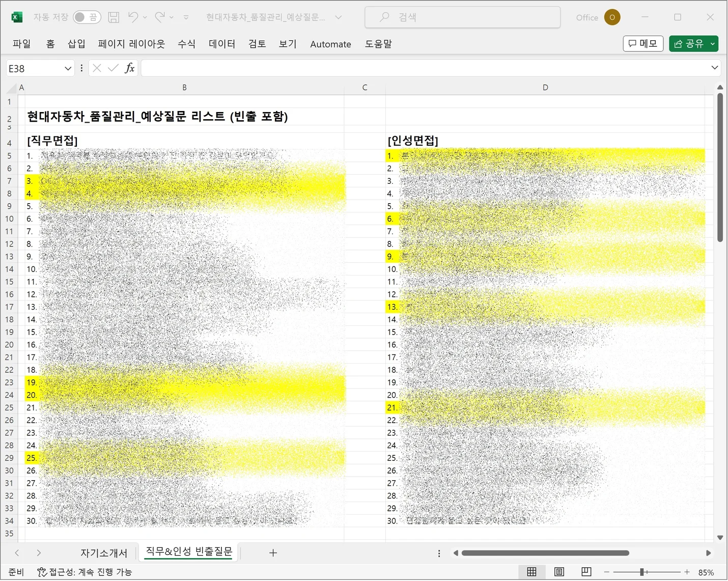Image resolution: width=728 pixels, height=581 pixels.
Task: Click the sheet tab bar split dots handle
Action: pyautogui.click(x=439, y=553)
